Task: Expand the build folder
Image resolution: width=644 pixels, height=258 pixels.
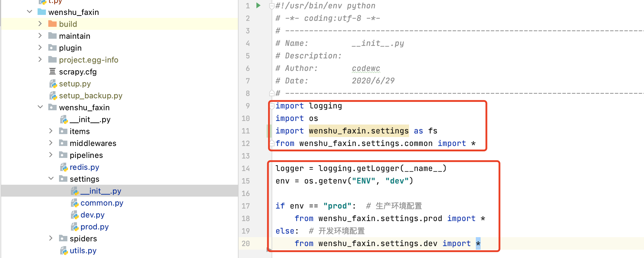Action: (40, 24)
